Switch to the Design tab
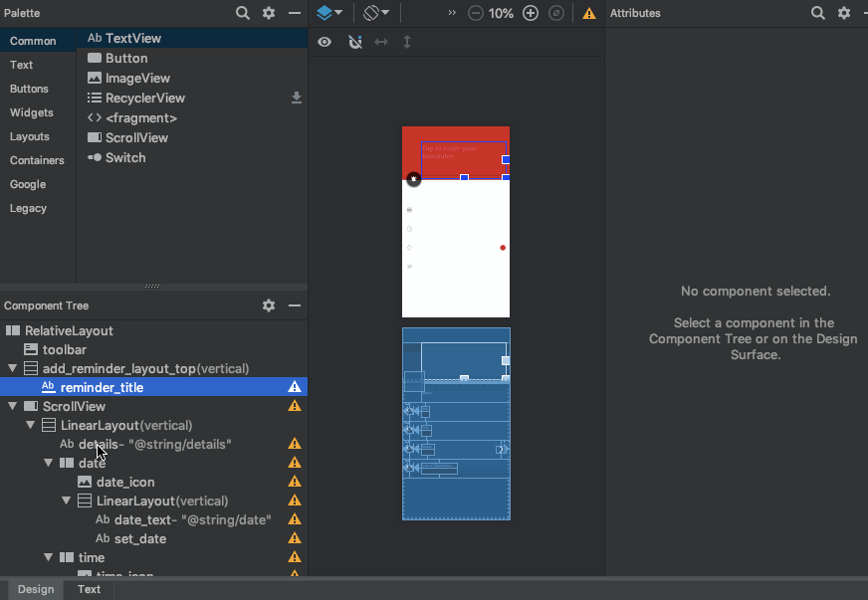868x600 pixels. (36, 589)
